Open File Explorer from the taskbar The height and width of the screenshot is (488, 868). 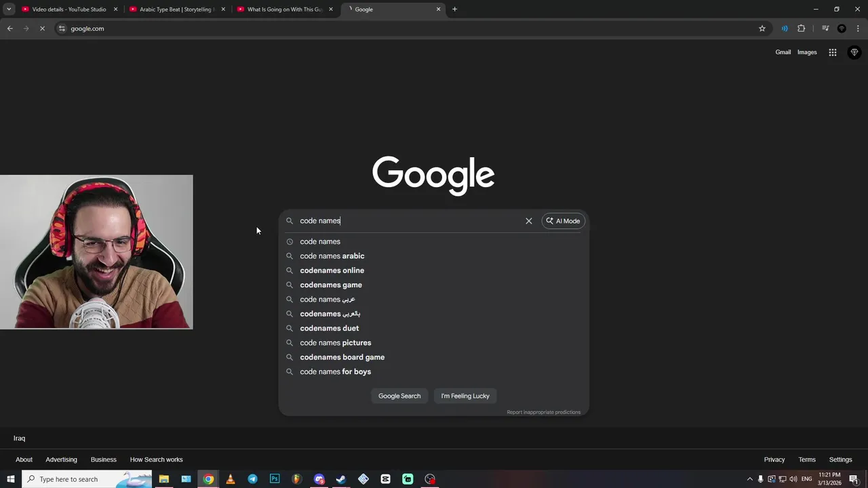(164, 479)
